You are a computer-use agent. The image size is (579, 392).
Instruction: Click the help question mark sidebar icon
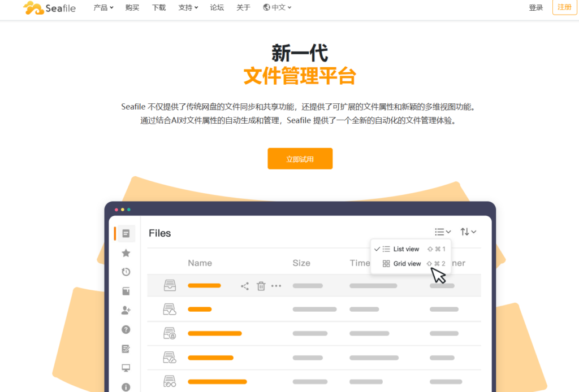(x=126, y=330)
